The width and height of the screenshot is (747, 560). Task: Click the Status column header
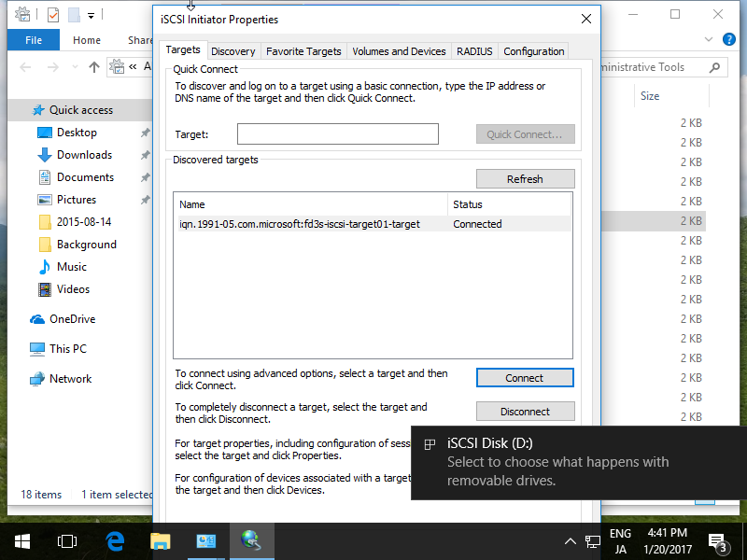pos(509,204)
